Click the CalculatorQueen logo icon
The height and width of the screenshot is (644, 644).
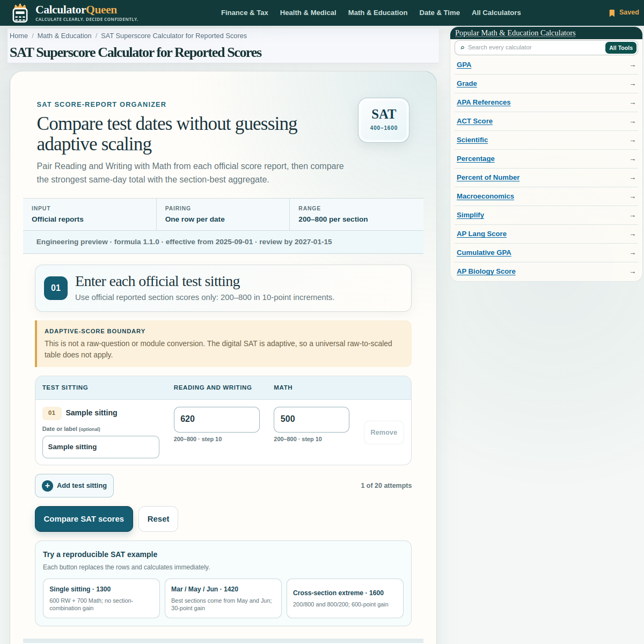pyautogui.click(x=20, y=13)
